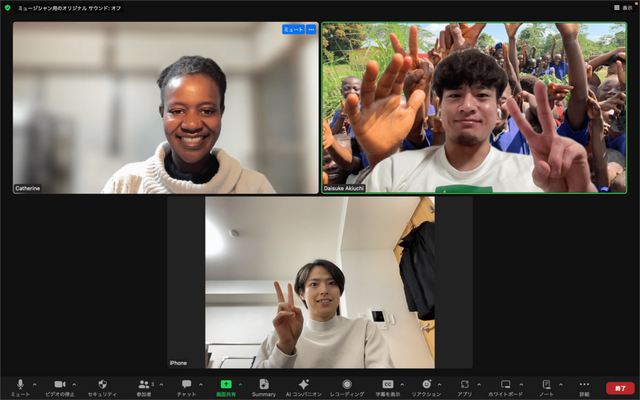
Task: Launch the AI Companion (AI コンパニオン)
Action: (x=304, y=384)
